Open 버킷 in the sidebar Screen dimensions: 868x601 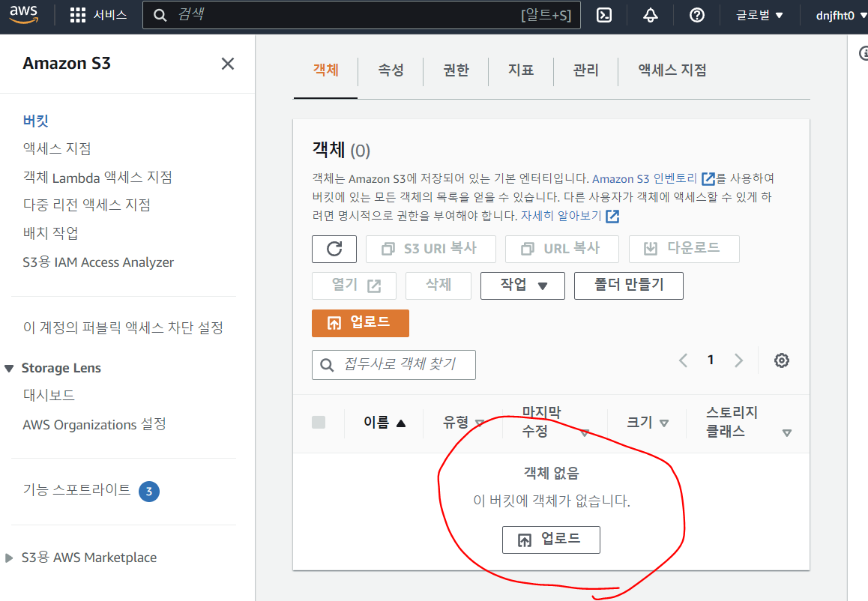click(36, 121)
